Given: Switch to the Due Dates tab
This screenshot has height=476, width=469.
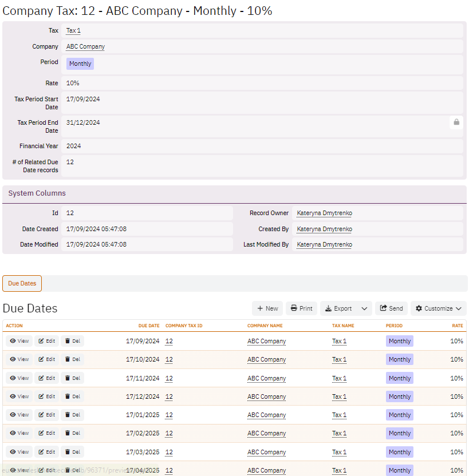Looking at the screenshot, I should tap(22, 283).
